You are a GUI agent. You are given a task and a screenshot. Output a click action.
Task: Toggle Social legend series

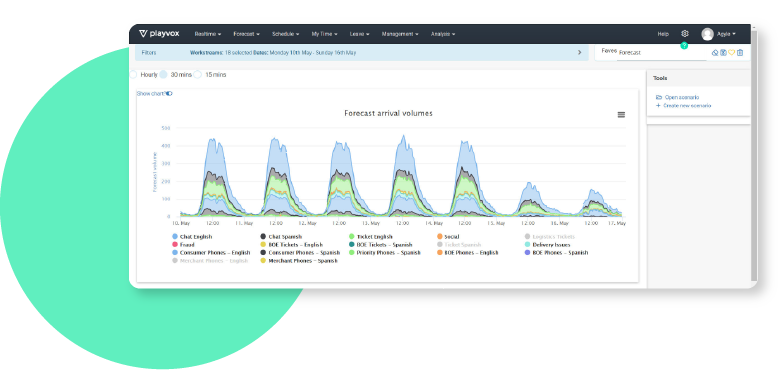[x=448, y=237]
